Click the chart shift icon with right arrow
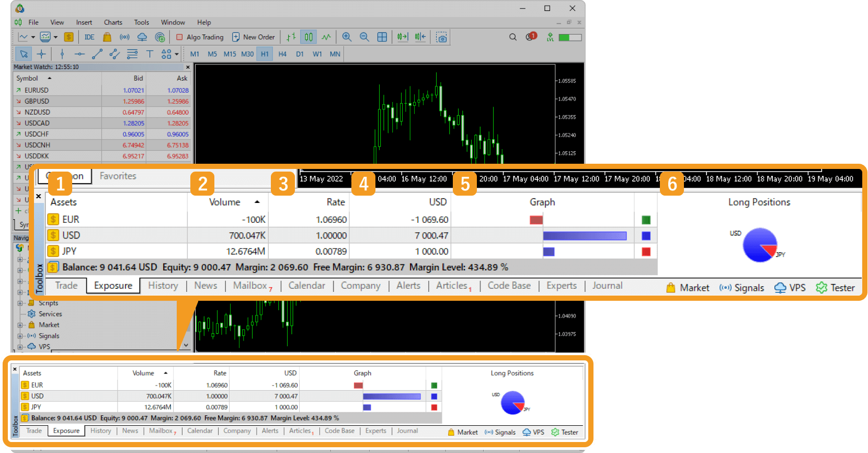Image resolution: width=868 pixels, height=453 pixels. 403,37
